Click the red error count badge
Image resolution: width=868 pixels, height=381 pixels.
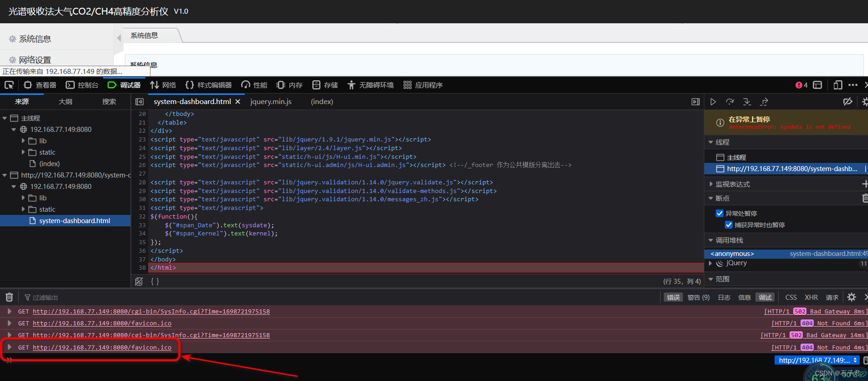(801, 85)
